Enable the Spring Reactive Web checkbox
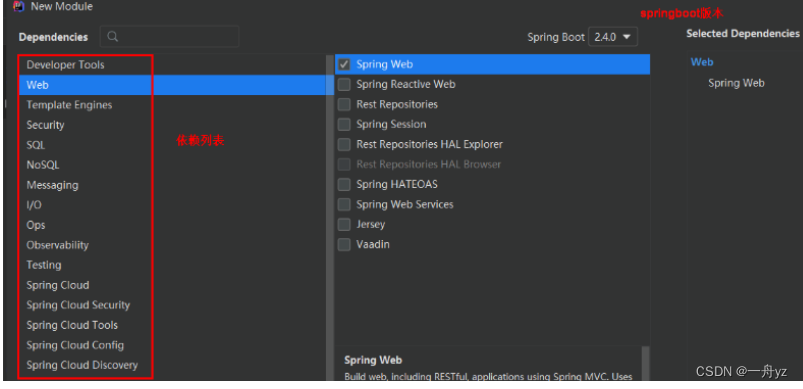The width and height of the screenshot is (803, 389). pyautogui.click(x=344, y=84)
